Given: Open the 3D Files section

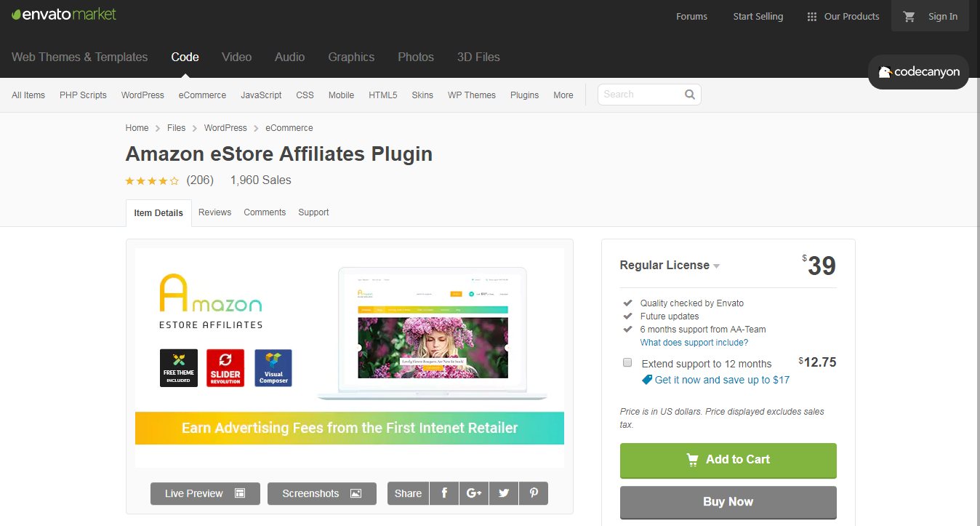Looking at the screenshot, I should (x=478, y=57).
